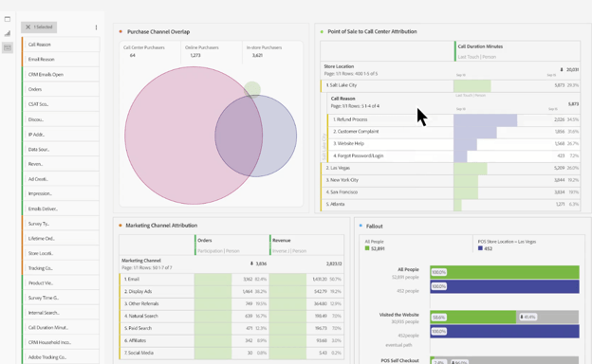592x364 pixels.
Task: Click the sort arrow beside 3,836 total
Action: pyautogui.click(x=251, y=264)
